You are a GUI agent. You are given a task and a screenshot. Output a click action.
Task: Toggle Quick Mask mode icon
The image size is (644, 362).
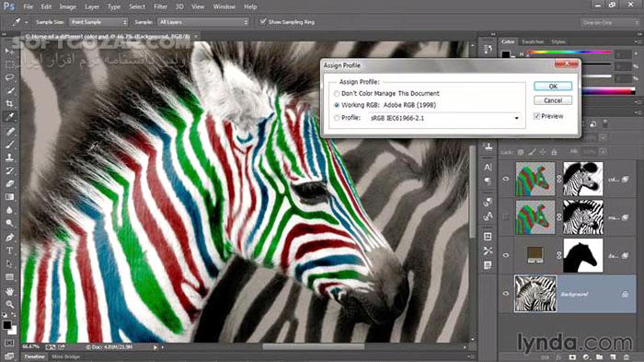coord(9,343)
